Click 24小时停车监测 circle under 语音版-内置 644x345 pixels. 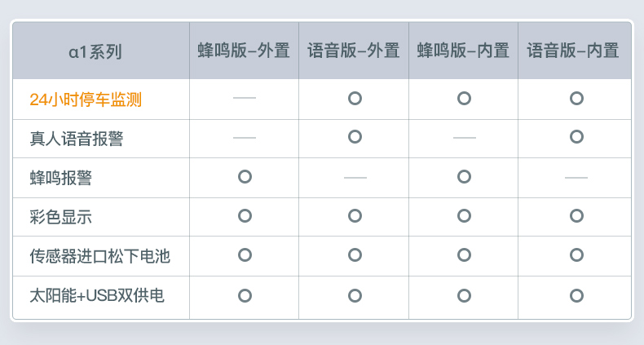(x=576, y=98)
